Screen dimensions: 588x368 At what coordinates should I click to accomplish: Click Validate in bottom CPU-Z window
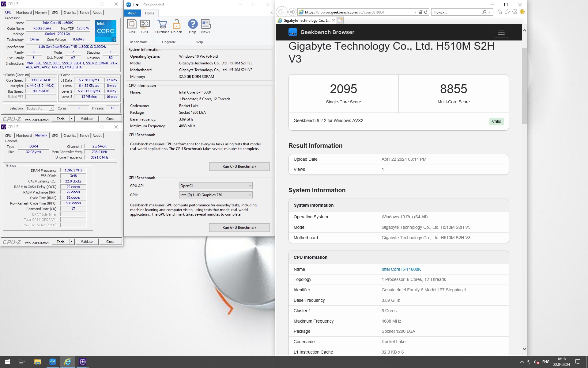[87, 242]
